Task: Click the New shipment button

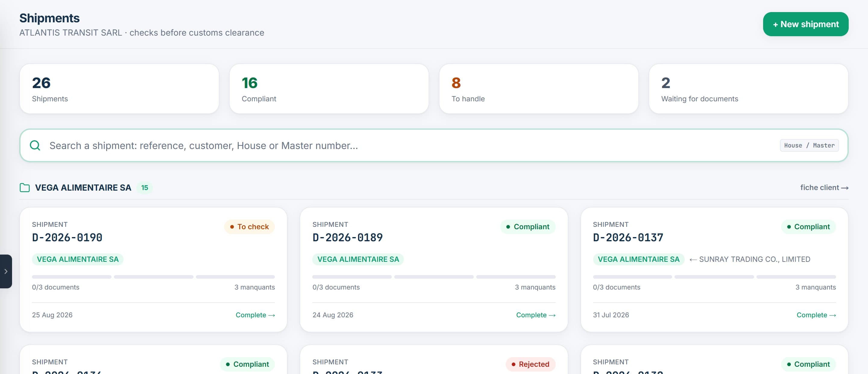Action: tap(805, 24)
